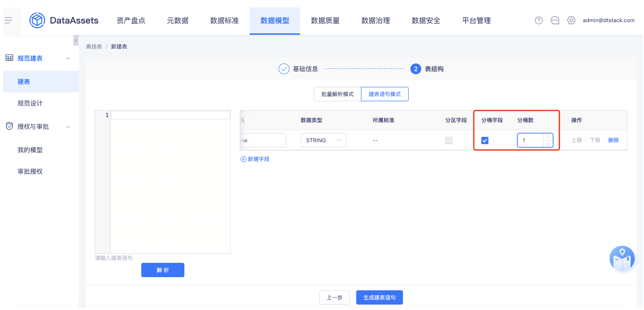
Task: Open the 平台管理 top menu
Action: coord(476,20)
